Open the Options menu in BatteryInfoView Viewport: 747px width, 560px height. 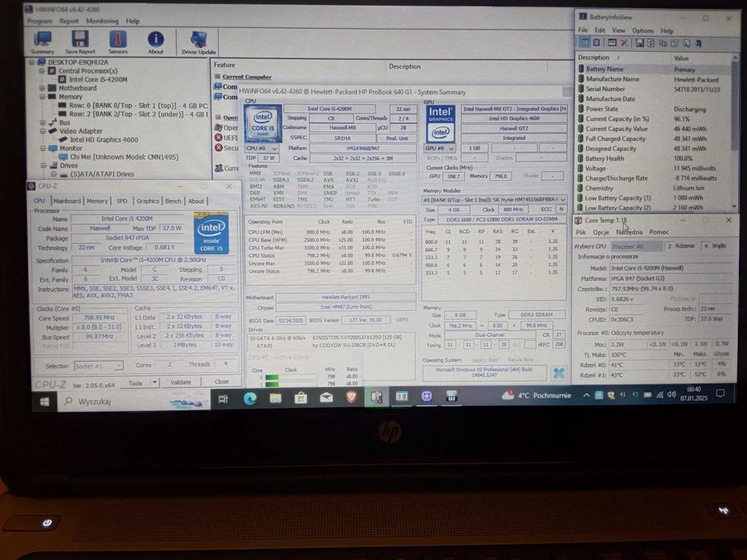point(643,30)
